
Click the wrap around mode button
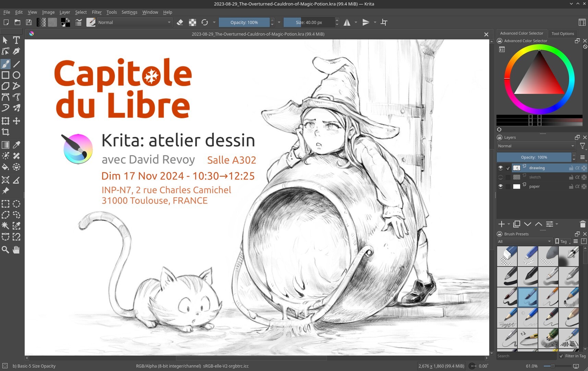tap(384, 22)
